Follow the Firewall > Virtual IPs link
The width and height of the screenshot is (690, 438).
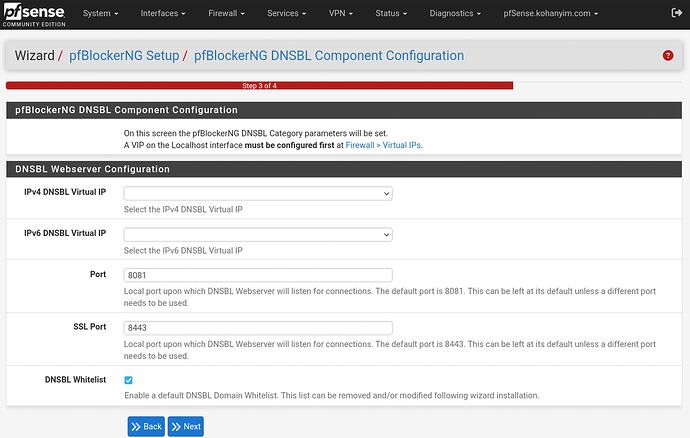tap(383, 145)
